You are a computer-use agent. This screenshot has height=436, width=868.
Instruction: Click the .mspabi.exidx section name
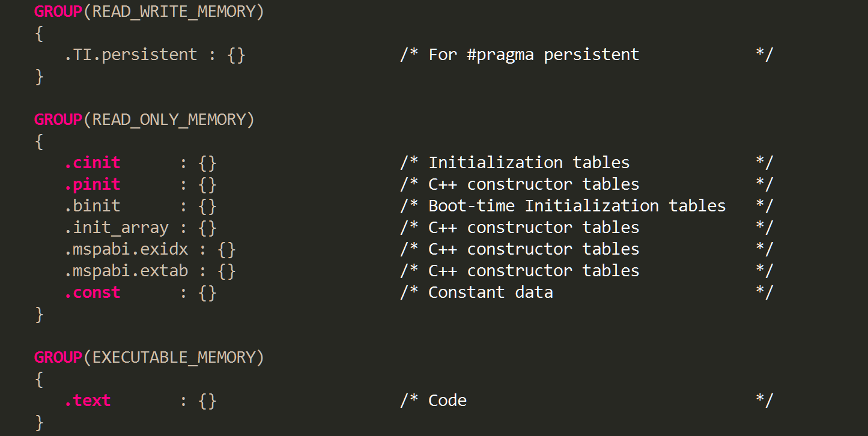click(x=126, y=249)
